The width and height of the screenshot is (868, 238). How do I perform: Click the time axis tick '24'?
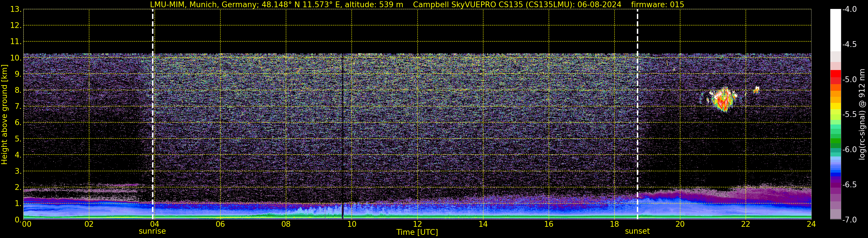(x=811, y=224)
